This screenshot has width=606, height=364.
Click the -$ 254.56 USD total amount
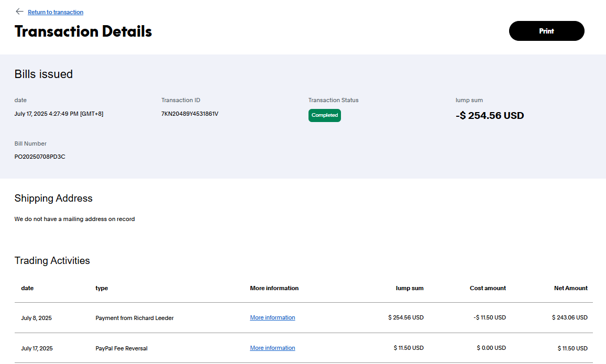(x=489, y=116)
